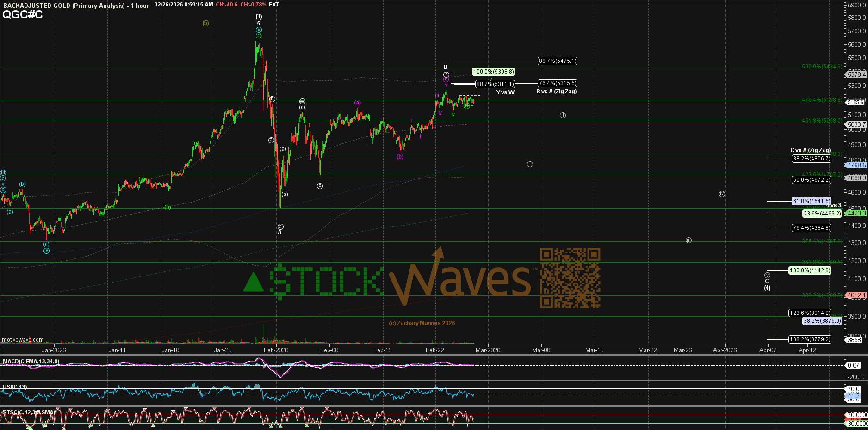Click the StockWaves QR code

(x=570, y=278)
